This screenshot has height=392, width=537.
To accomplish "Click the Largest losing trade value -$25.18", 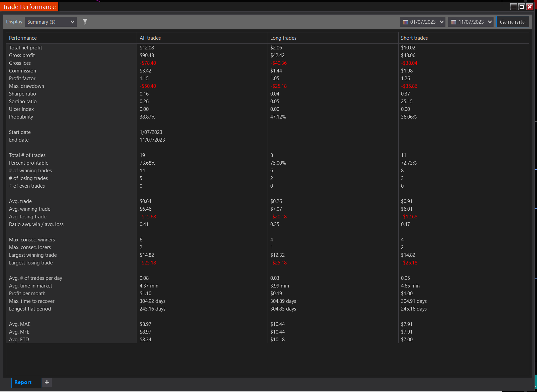I will click(148, 262).
